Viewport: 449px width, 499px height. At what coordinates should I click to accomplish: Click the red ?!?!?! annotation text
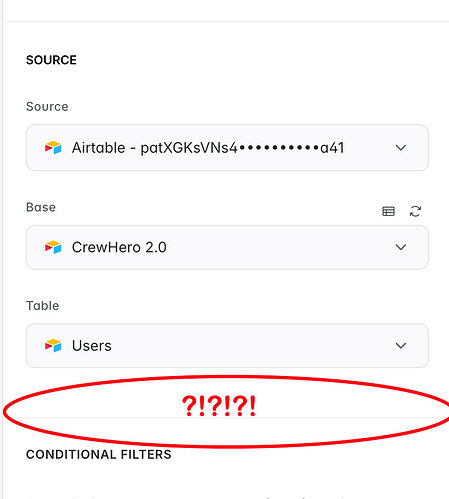tap(219, 406)
